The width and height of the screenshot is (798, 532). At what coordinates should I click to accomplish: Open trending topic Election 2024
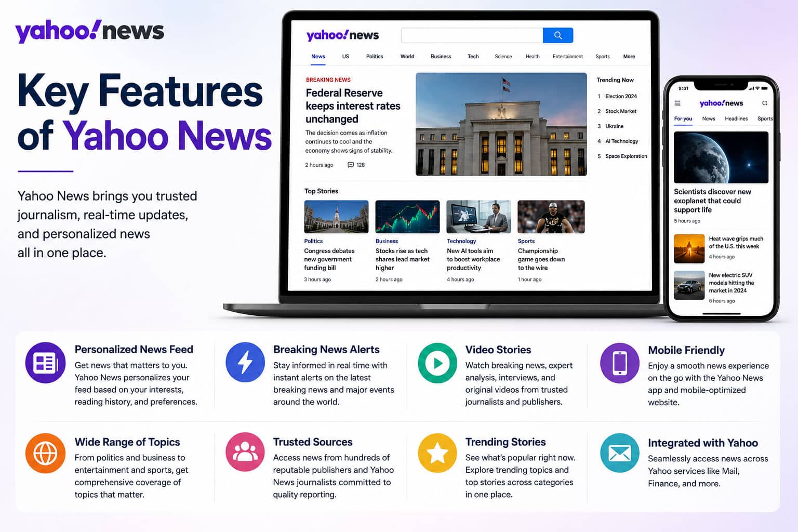click(621, 96)
